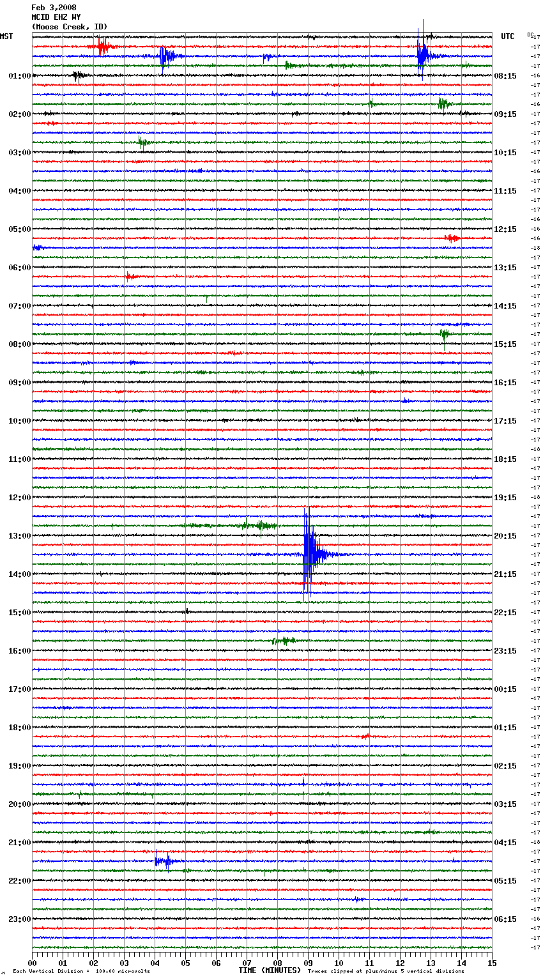Select the "15:00" MST hour label
The image size is (543, 980).
[20, 613]
